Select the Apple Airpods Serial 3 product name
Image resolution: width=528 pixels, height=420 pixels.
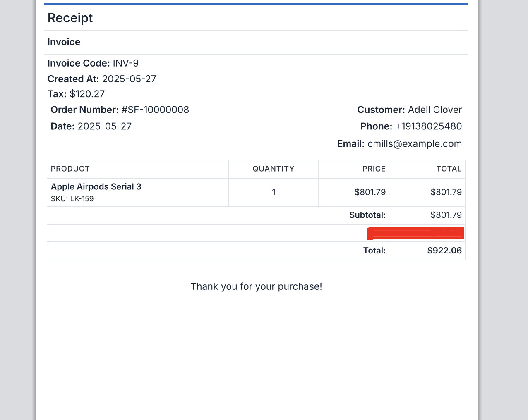click(96, 186)
